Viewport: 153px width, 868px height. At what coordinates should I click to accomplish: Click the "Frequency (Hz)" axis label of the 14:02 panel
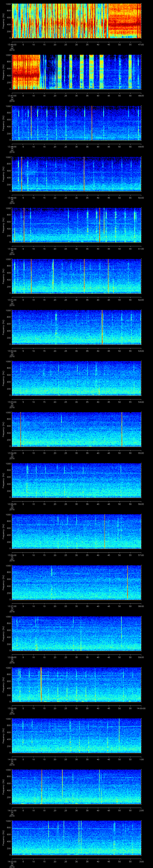pos(3,838)
